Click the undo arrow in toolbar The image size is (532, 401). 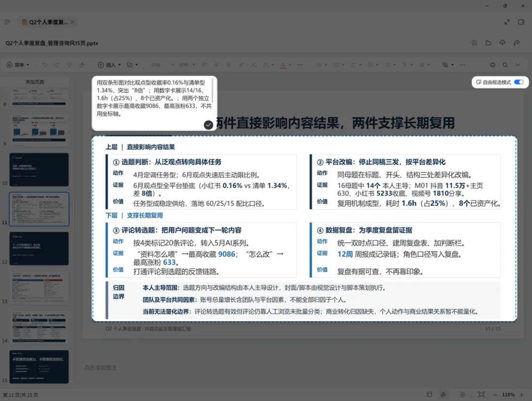44,65
